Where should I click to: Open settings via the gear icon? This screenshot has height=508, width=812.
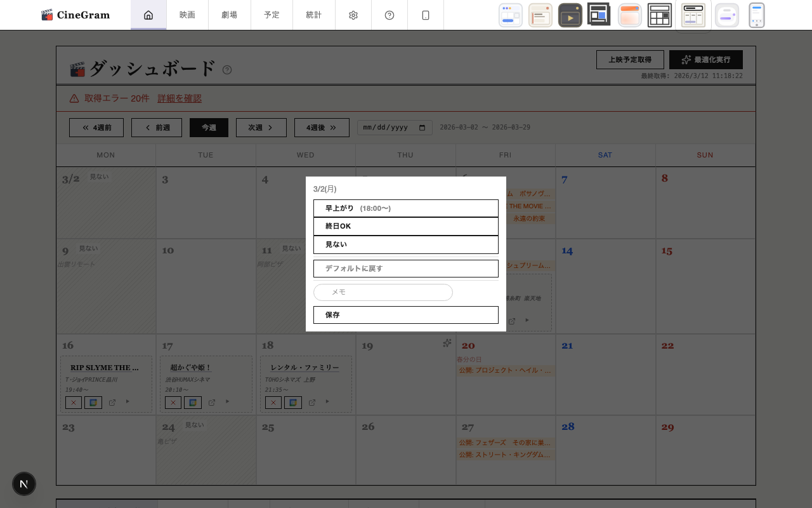353,15
